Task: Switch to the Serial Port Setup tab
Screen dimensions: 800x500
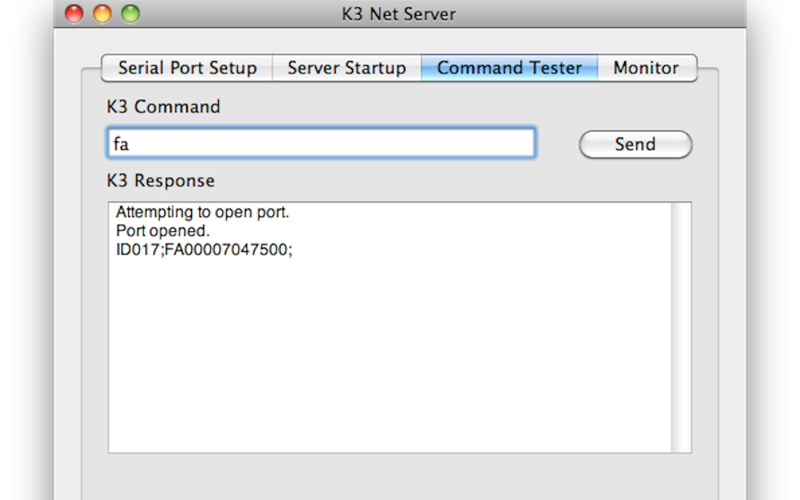Action: click(x=187, y=68)
